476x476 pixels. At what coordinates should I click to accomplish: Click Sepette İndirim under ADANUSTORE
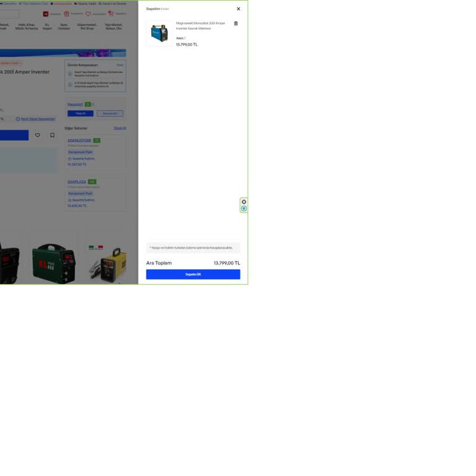81,159
